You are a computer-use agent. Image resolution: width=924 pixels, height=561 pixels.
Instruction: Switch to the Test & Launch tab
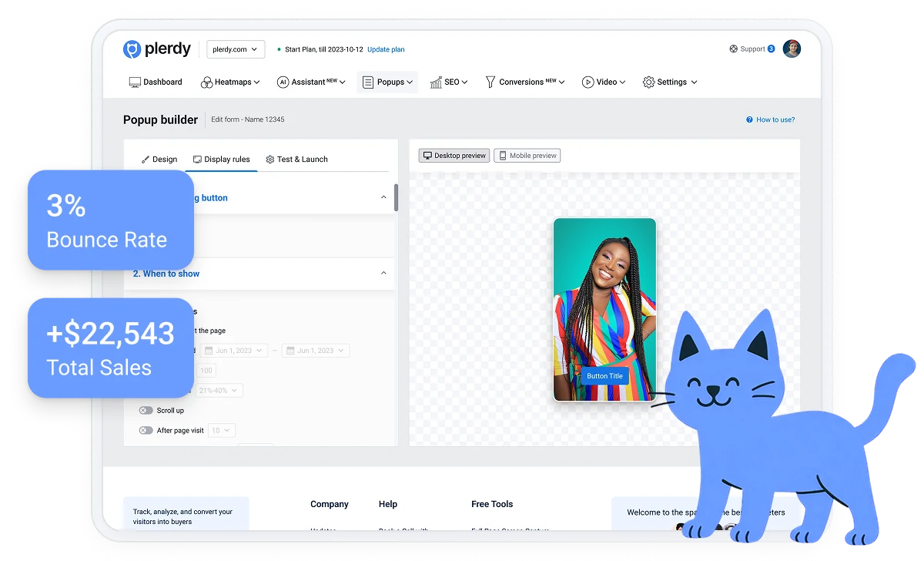pyautogui.click(x=296, y=160)
